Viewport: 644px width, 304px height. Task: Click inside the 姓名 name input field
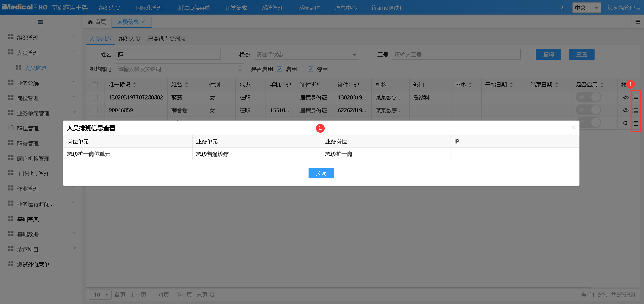(167, 54)
